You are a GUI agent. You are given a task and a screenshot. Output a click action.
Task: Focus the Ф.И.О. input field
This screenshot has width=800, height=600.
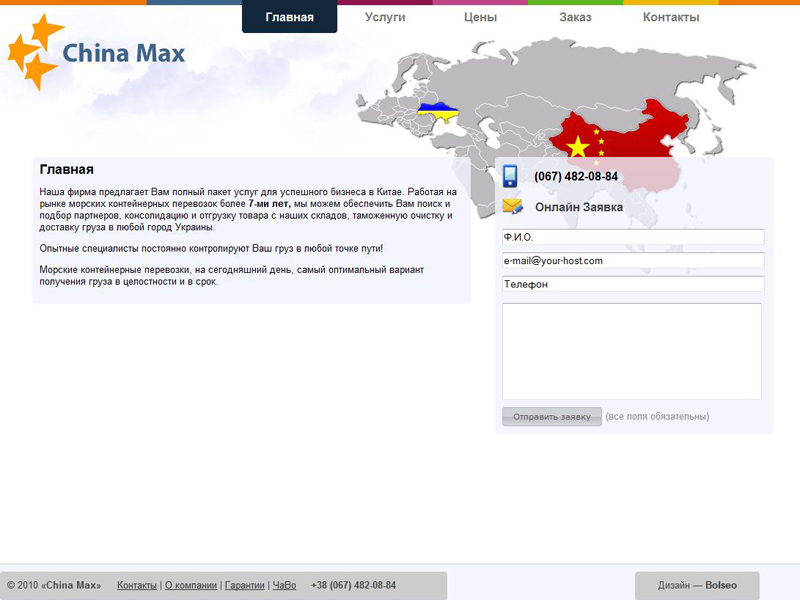633,237
